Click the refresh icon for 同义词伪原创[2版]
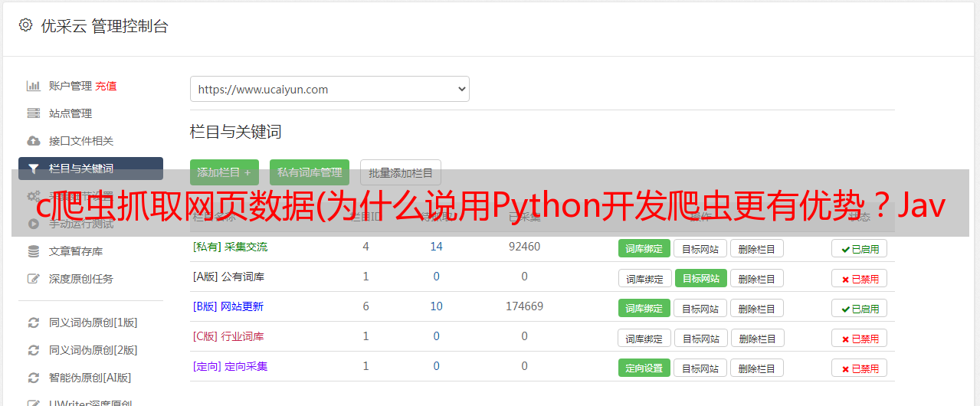The image size is (980, 406). coord(33,350)
